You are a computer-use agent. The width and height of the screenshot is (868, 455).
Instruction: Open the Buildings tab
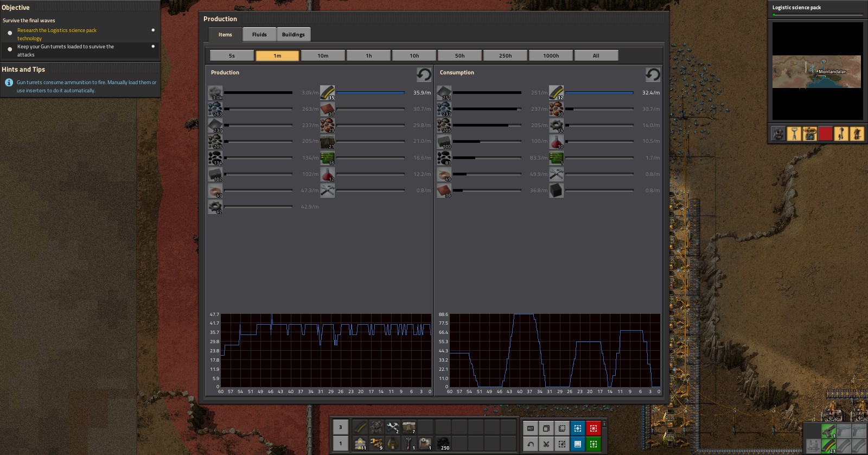[x=293, y=35]
